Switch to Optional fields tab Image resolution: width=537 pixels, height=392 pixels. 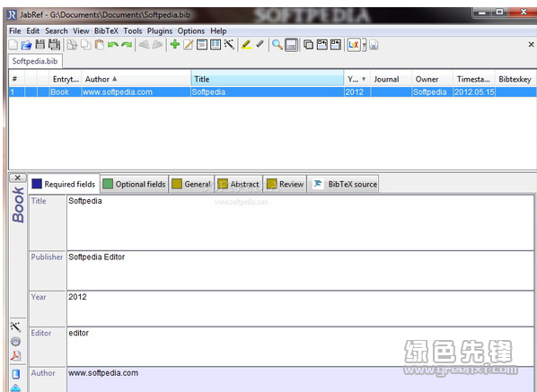point(135,184)
